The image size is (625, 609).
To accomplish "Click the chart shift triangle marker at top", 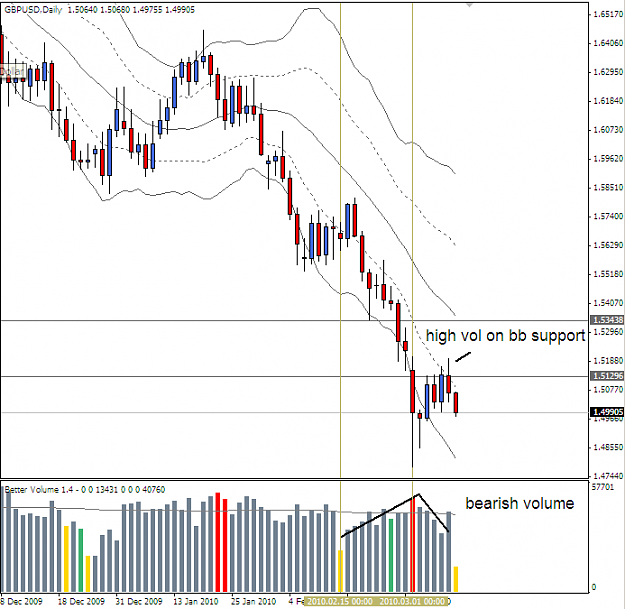I will tap(470, 5).
